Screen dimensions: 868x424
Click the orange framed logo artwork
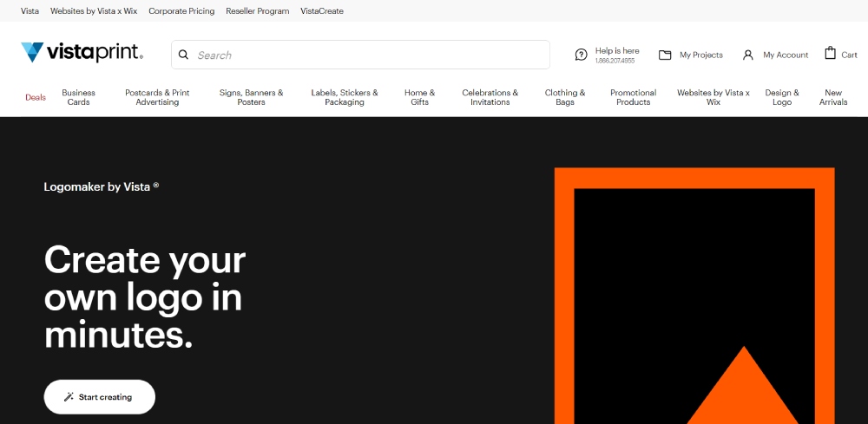tap(694, 296)
